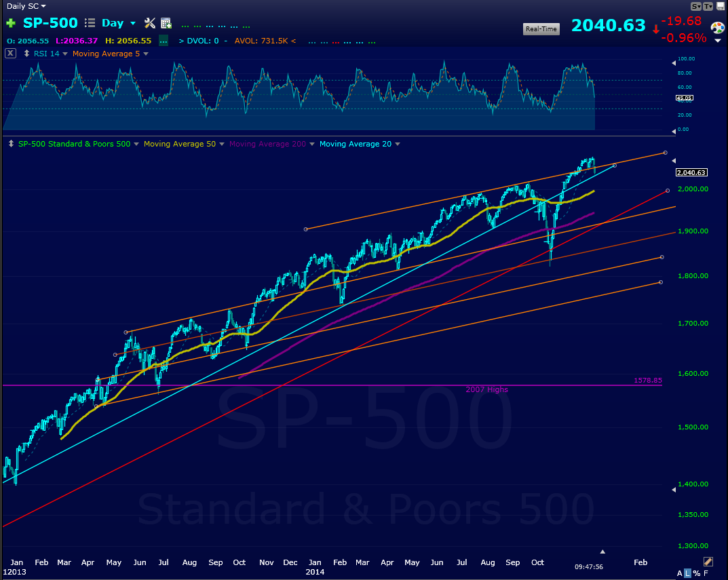The height and width of the screenshot is (580, 728).
Task: Click the 1578.85 horizontal line price label
Action: click(648, 381)
